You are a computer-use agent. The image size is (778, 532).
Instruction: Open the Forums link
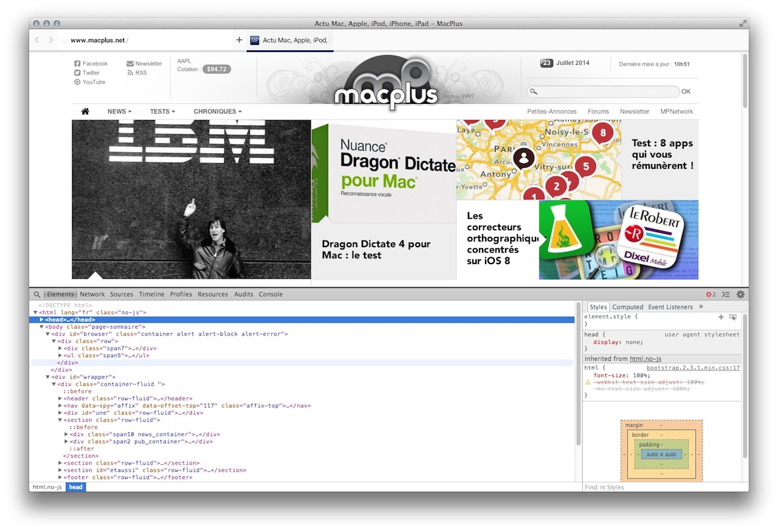click(x=598, y=112)
